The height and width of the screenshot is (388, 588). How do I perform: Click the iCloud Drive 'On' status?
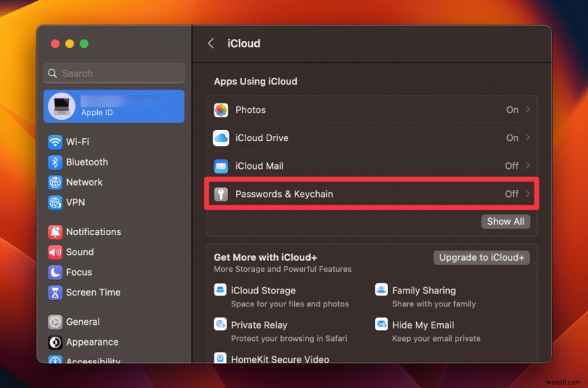click(x=512, y=138)
